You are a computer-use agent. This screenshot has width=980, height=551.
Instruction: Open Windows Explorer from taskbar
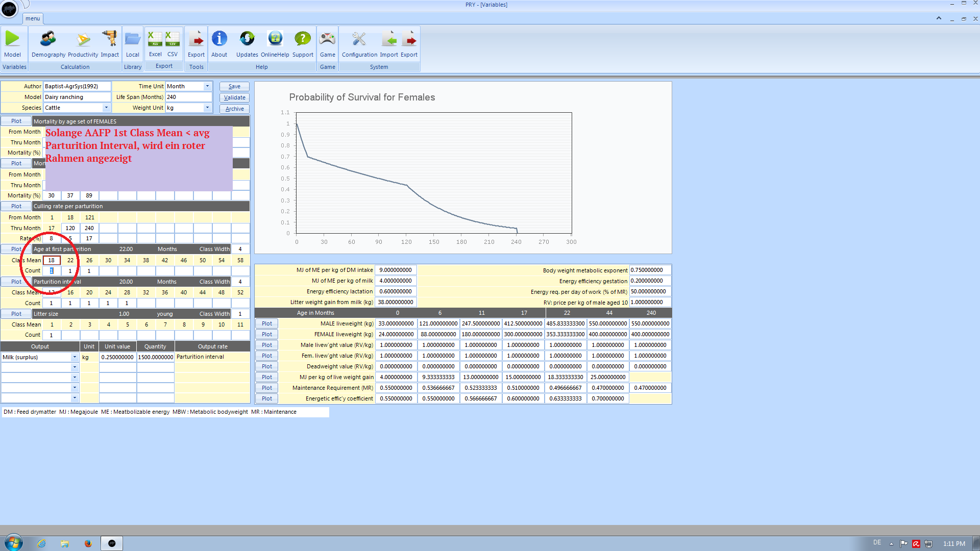coord(65,543)
